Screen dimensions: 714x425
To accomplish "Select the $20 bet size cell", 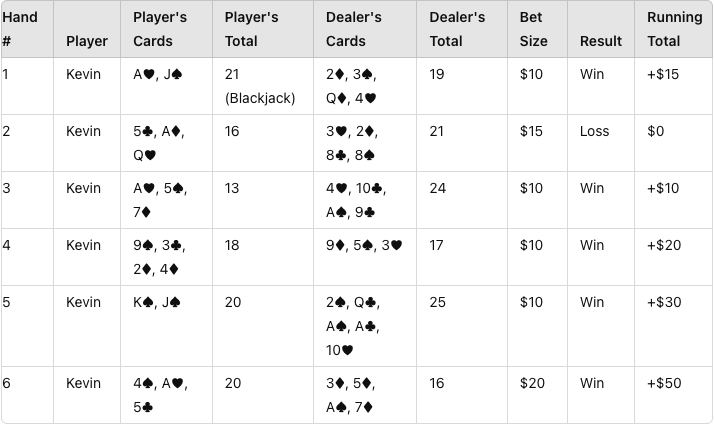I will point(534,383).
